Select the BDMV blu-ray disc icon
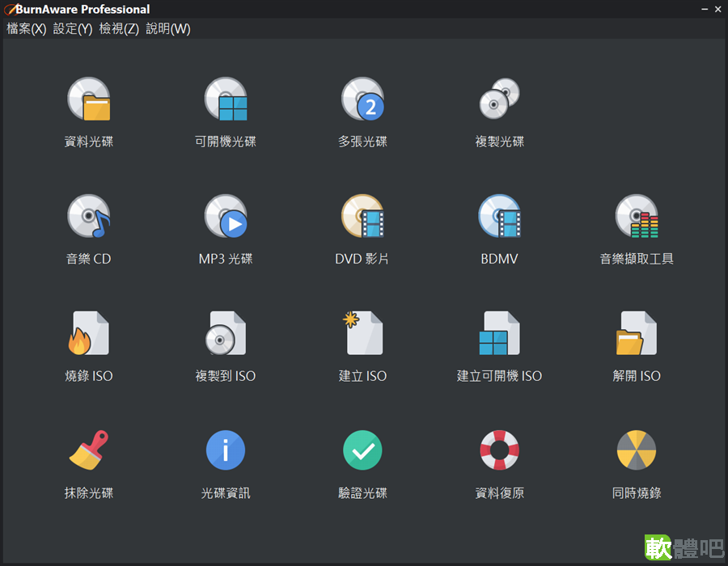The width and height of the screenshot is (728, 566). (500, 216)
